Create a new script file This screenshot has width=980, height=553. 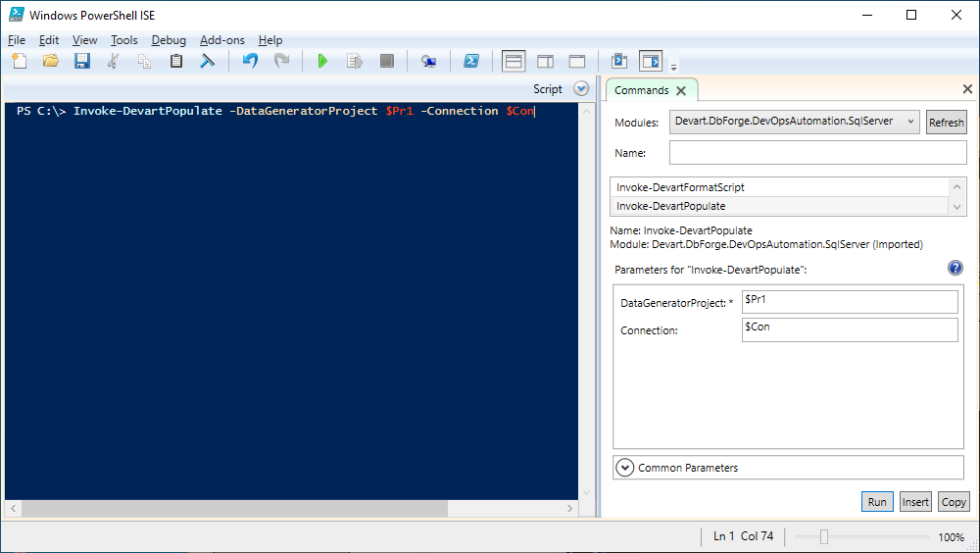[20, 61]
